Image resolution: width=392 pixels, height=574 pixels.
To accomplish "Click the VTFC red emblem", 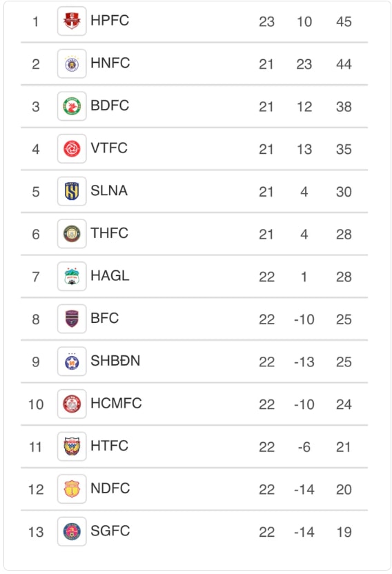I will coord(72,148).
